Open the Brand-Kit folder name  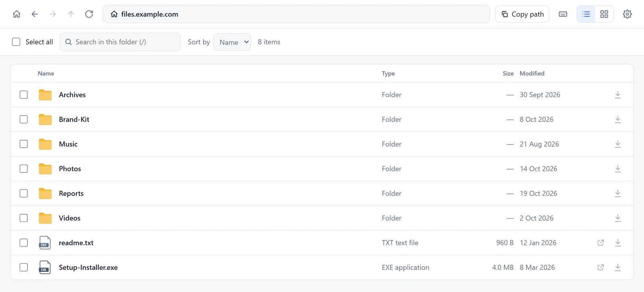pyautogui.click(x=74, y=119)
